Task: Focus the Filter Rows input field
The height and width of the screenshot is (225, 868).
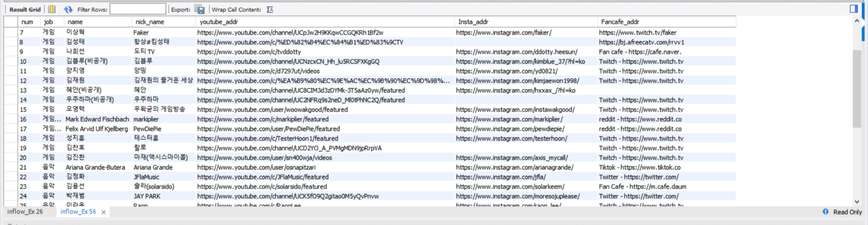Action: [138, 9]
